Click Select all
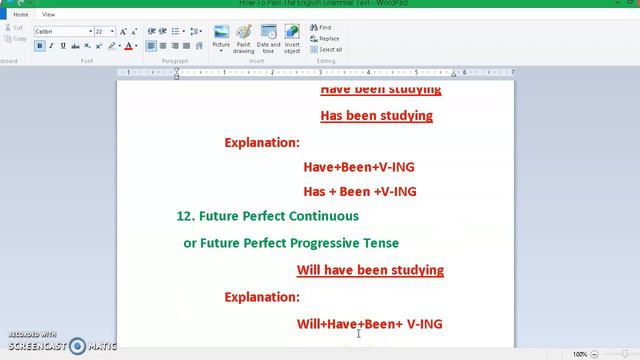This screenshot has width=640, height=360. point(326,50)
